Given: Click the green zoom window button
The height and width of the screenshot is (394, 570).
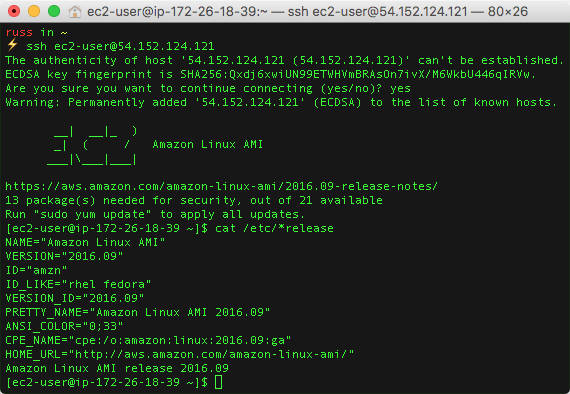Looking at the screenshot, I should [54, 11].
